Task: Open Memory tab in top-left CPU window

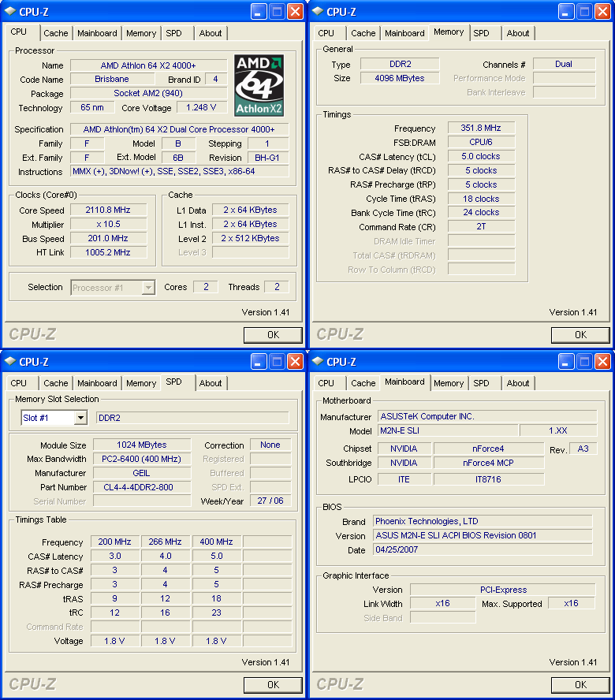Action: (x=141, y=33)
